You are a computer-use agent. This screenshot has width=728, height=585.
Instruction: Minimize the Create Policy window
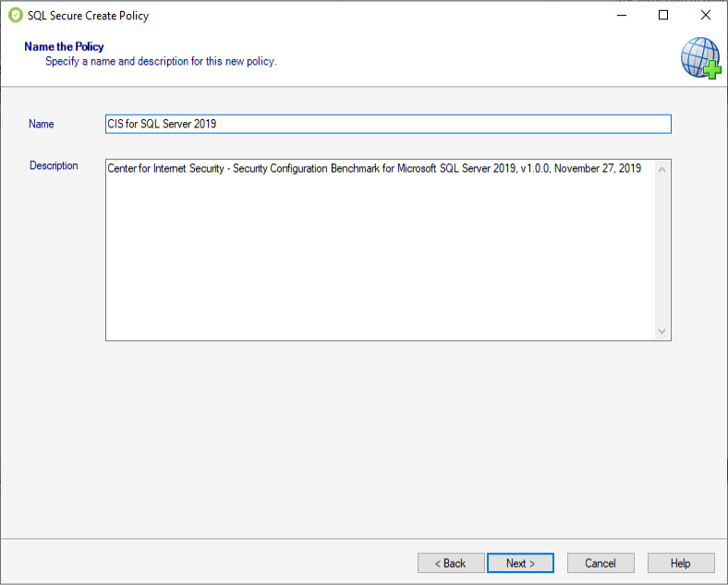(620, 15)
